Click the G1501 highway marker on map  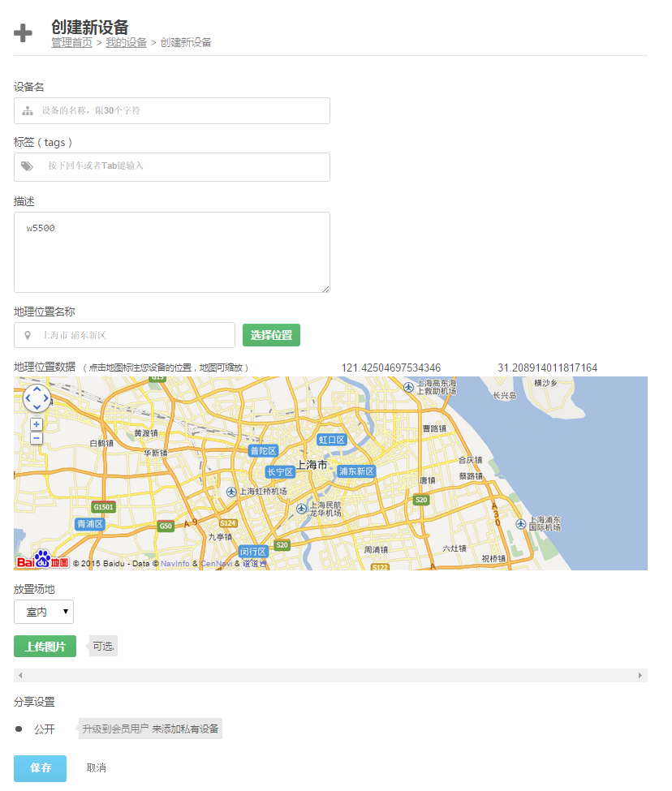(x=103, y=507)
